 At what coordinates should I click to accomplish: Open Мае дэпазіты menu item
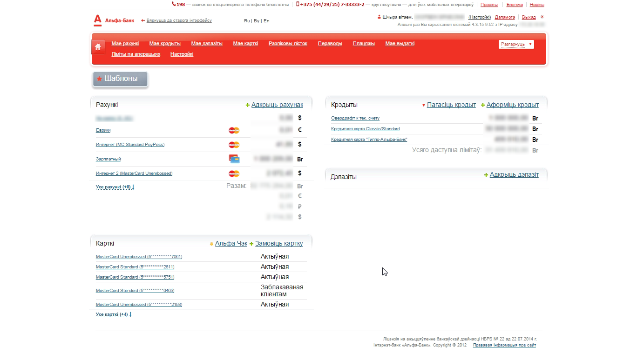point(207,43)
